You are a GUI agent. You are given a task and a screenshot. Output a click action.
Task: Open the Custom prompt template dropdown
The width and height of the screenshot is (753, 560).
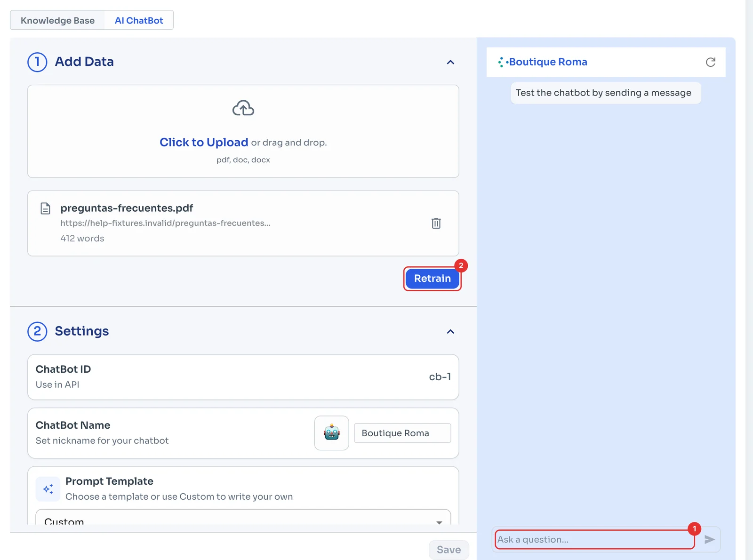click(x=243, y=518)
